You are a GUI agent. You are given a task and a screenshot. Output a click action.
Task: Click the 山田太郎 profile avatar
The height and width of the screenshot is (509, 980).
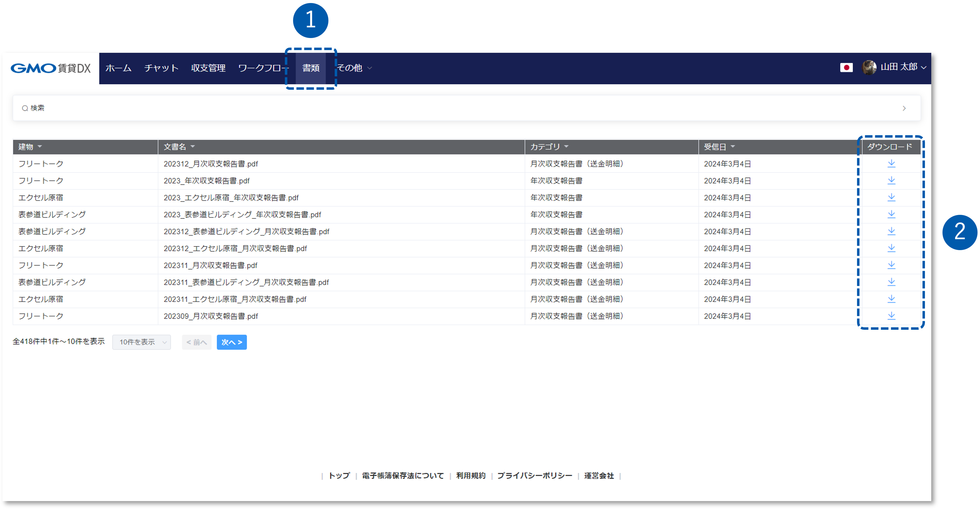point(870,68)
